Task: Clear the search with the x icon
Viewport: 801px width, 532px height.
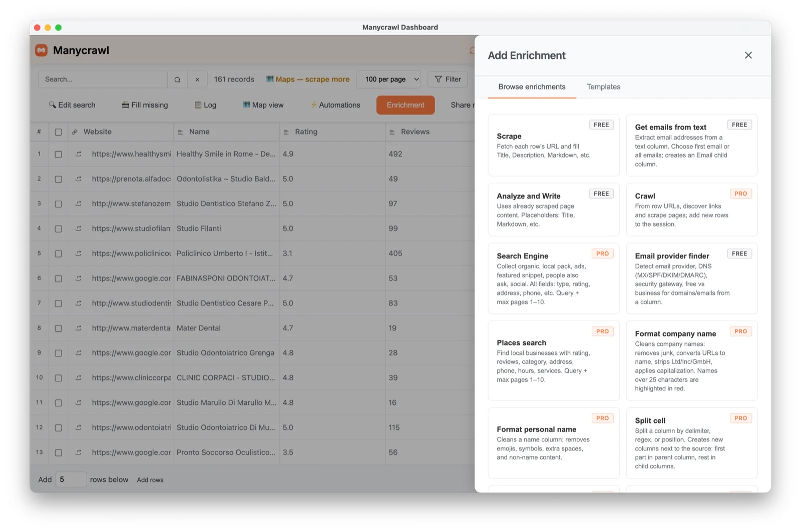Action: click(x=197, y=80)
